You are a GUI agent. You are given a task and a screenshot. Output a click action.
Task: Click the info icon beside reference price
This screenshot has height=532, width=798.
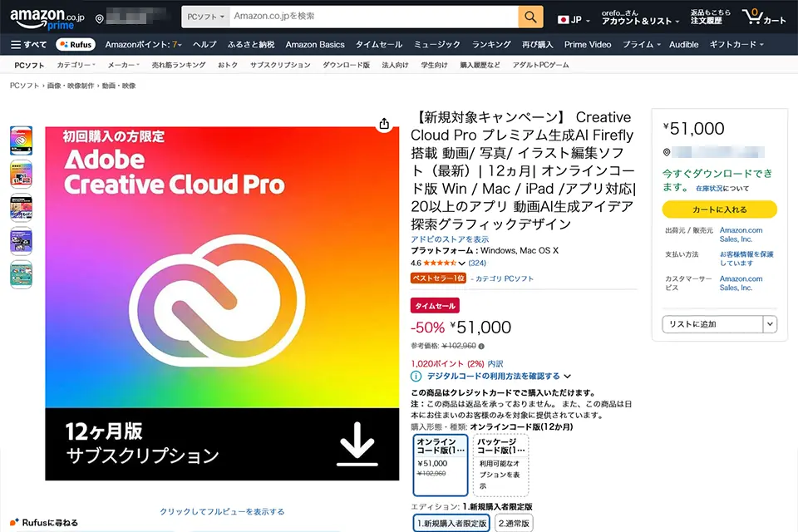click(x=481, y=346)
